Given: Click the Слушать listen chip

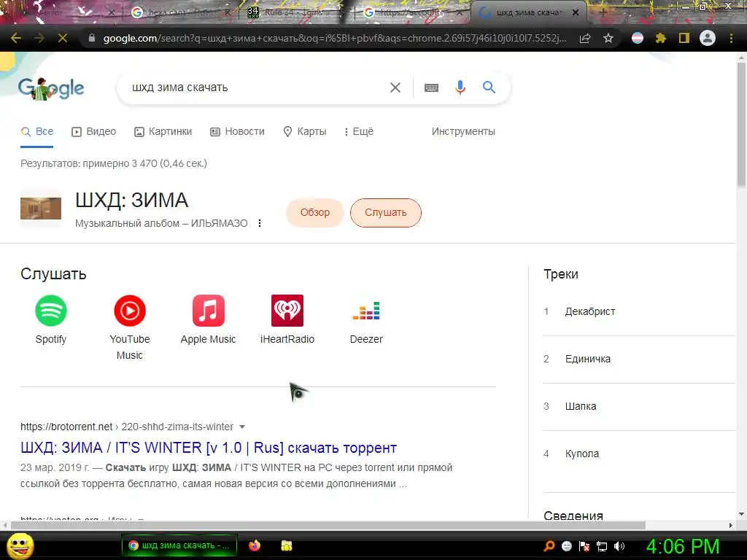Looking at the screenshot, I should pos(385,212).
